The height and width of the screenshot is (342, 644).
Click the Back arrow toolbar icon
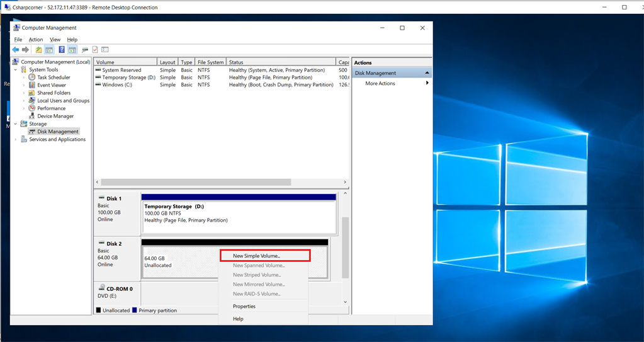[16, 50]
